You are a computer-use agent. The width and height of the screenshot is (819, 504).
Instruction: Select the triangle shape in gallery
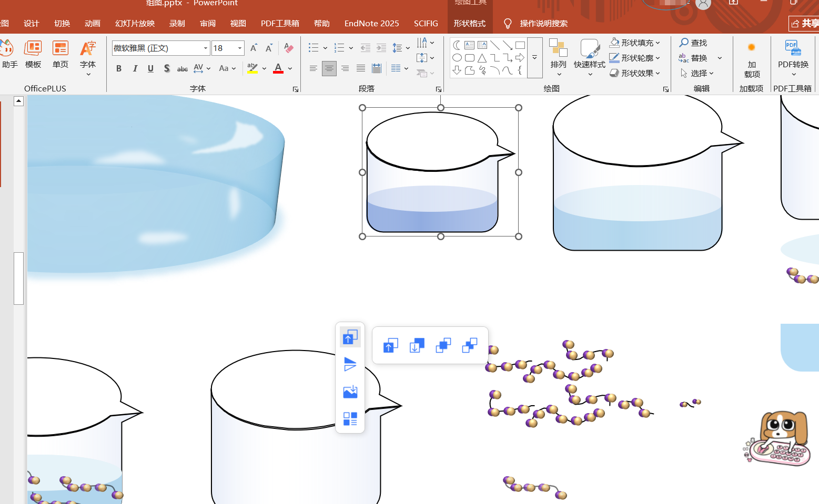tap(482, 58)
